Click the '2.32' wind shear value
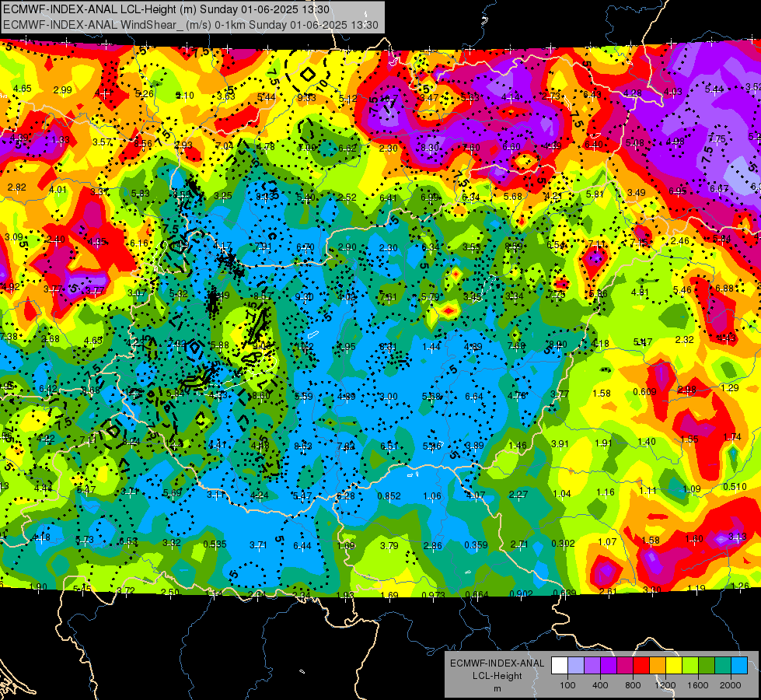761x700 pixels. tap(684, 340)
